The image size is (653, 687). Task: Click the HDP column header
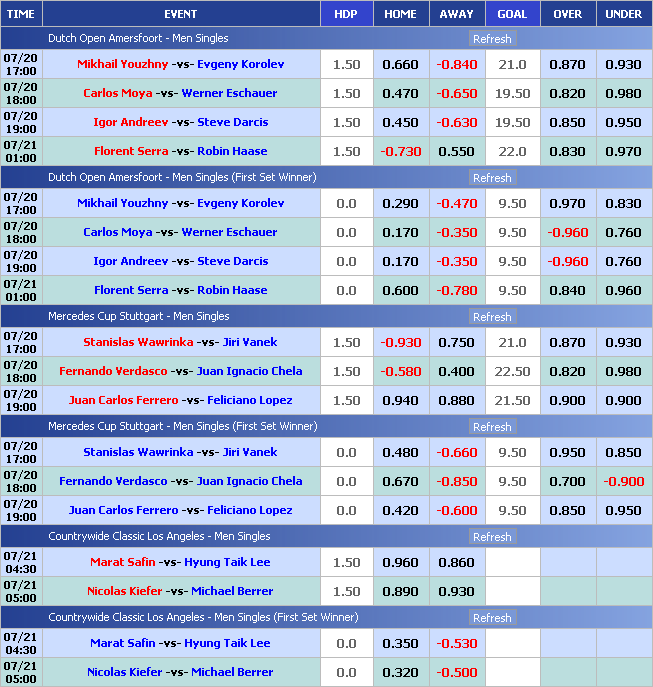pos(345,14)
